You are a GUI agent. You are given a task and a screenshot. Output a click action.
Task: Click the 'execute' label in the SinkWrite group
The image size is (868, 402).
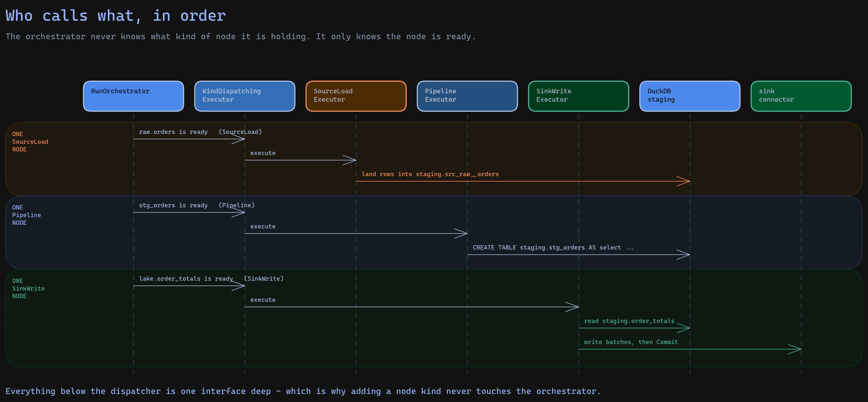263,300
